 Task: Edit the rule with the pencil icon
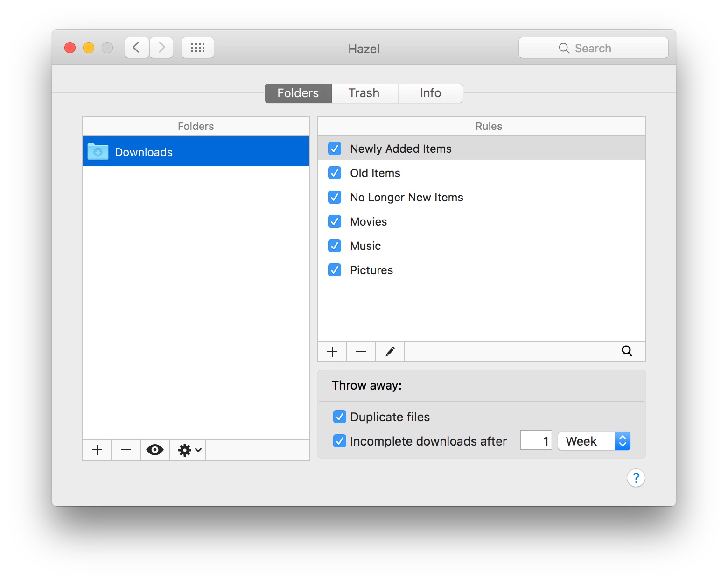[x=390, y=352]
